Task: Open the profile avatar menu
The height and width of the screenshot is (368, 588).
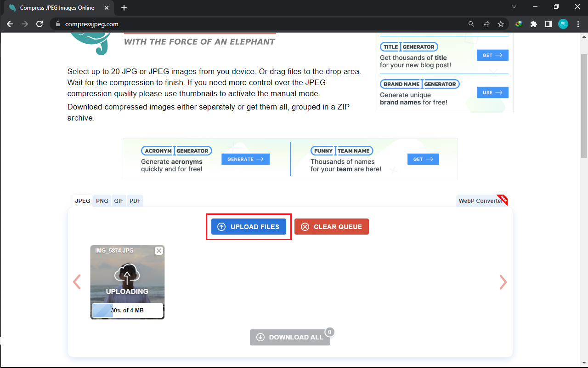Action: (563, 24)
